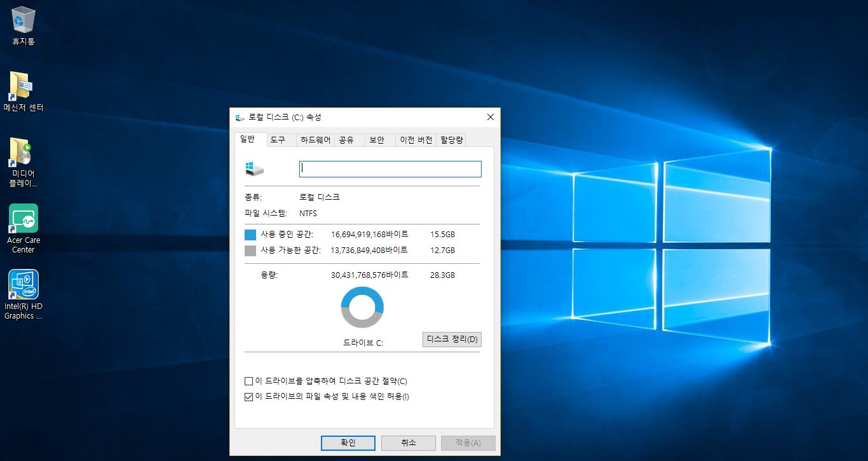Image resolution: width=868 pixels, height=461 pixels.
Task: Click the 로컬 디스크 type value
Action: click(320, 197)
